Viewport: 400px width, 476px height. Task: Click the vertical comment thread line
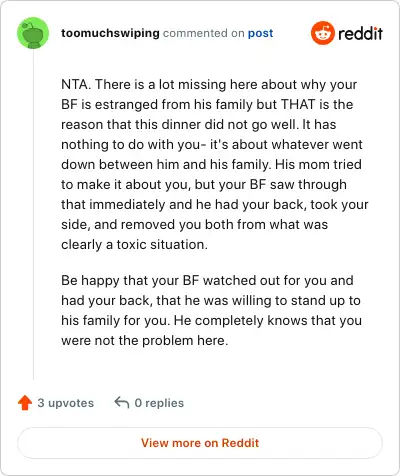coord(33,214)
